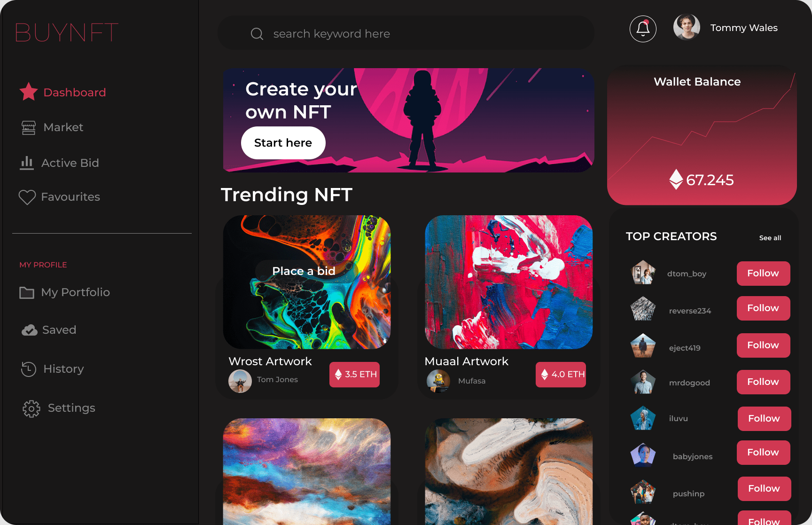Click the BUYNFT logo
This screenshot has height=525, width=812.
(x=67, y=32)
